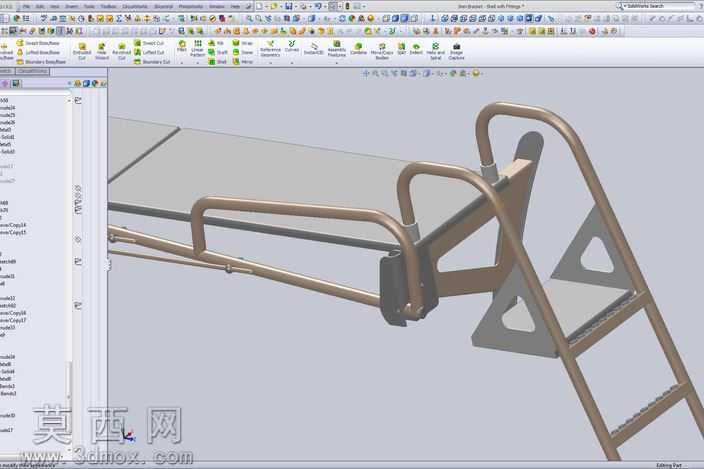Open the Insert menu

(x=72, y=7)
